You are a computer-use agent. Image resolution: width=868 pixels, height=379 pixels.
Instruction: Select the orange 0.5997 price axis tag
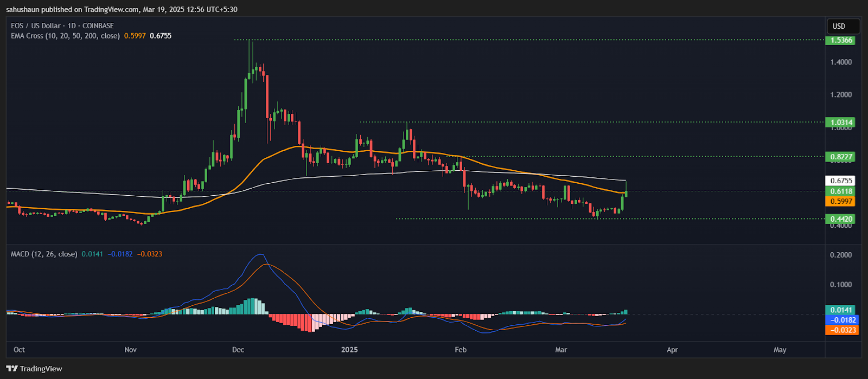pos(841,201)
